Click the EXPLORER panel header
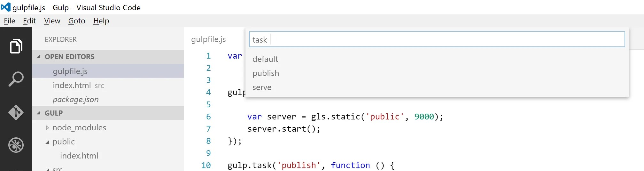 pyautogui.click(x=61, y=39)
